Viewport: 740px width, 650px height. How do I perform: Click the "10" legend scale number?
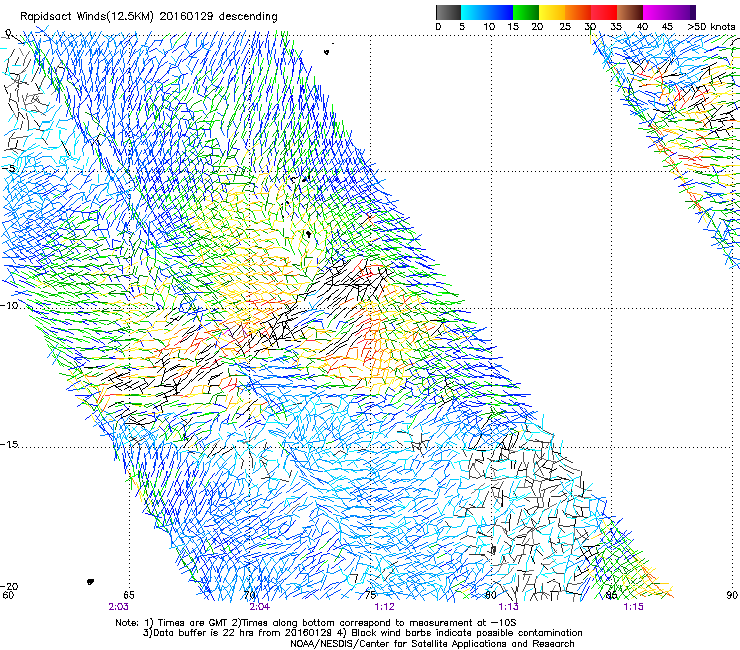click(x=489, y=26)
